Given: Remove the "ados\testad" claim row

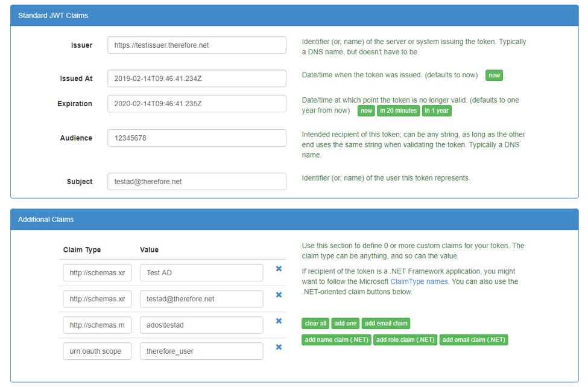Looking at the screenshot, I should 279,321.
